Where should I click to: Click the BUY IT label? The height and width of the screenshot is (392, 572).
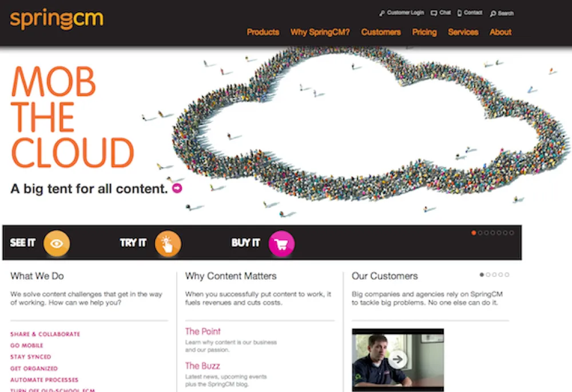[x=246, y=243]
